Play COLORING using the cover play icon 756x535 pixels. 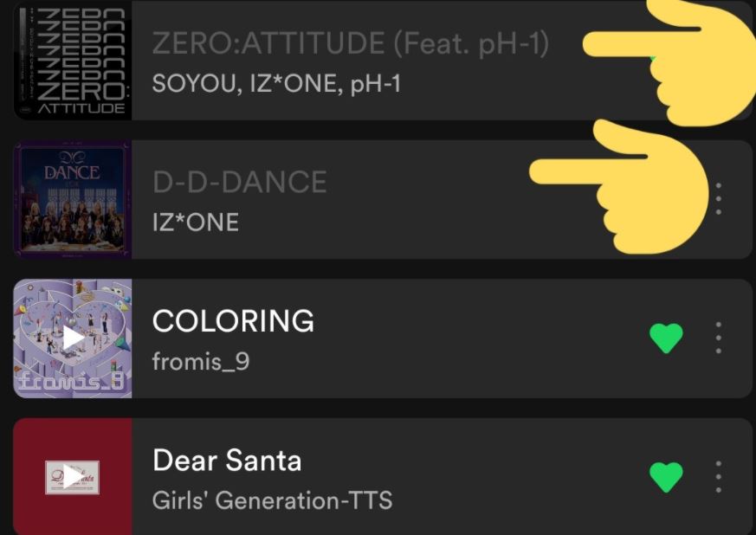[74, 338]
